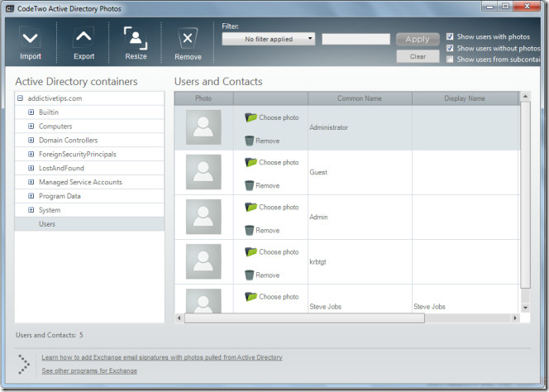Open the Exchange email signatures link
This screenshot has width=549, height=392.
[162, 357]
